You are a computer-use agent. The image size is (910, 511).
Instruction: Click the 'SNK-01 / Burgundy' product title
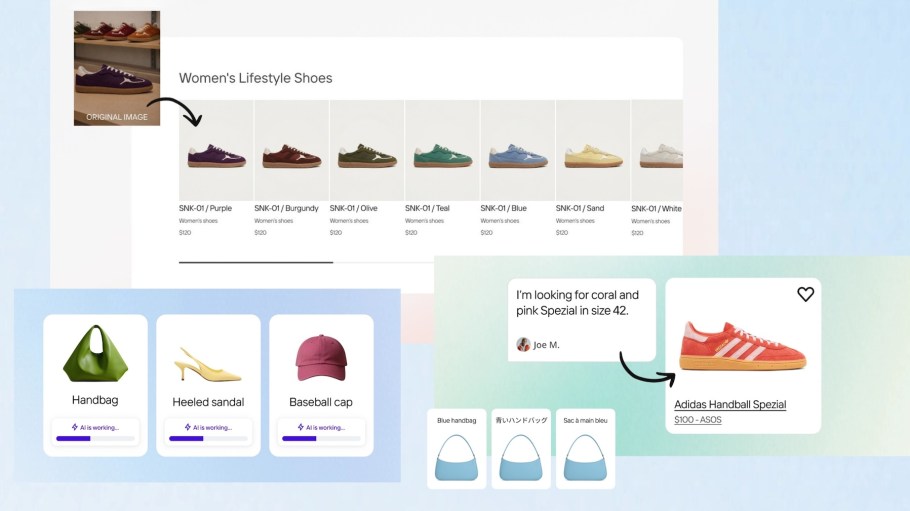click(x=286, y=208)
